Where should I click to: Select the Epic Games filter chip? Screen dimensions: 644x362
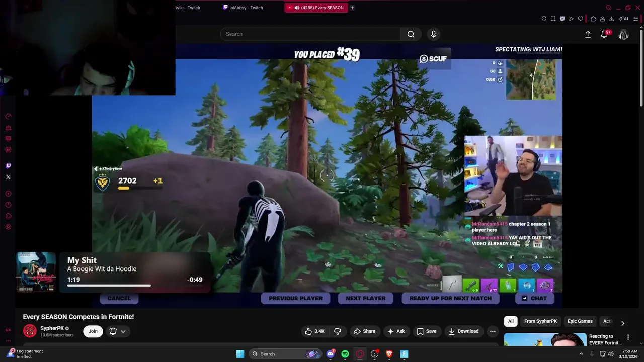[580, 321]
